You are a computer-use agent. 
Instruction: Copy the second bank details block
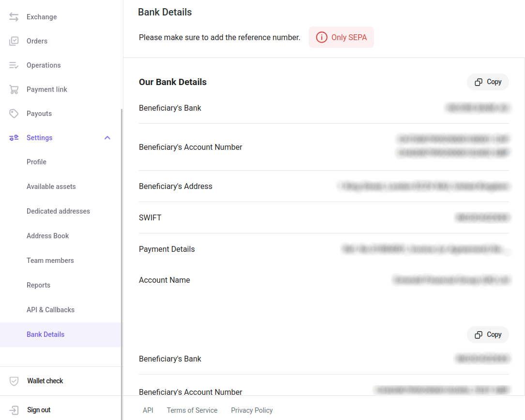click(x=487, y=334)
